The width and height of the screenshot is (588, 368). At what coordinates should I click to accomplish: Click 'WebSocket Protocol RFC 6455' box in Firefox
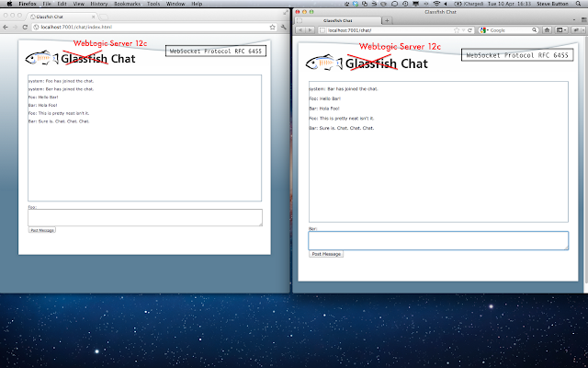[517, 55]
